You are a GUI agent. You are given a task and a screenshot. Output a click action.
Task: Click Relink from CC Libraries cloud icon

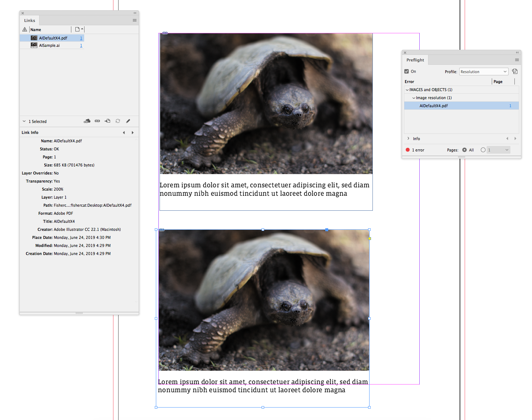click(87, 121)
